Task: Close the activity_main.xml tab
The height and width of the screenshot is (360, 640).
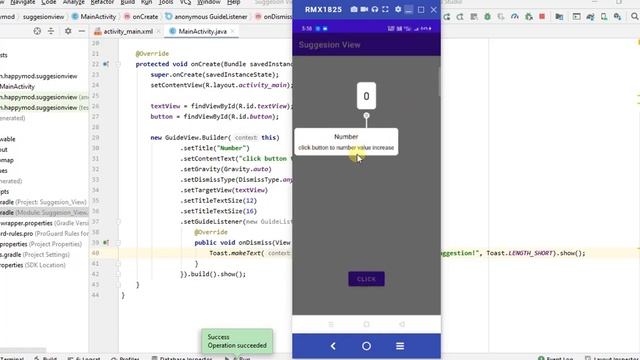Action: click(x=158, y=31)
